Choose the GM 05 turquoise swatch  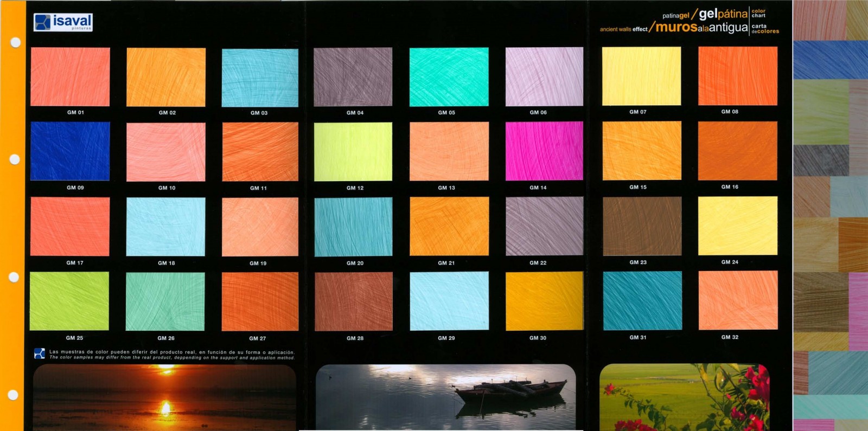449,76
